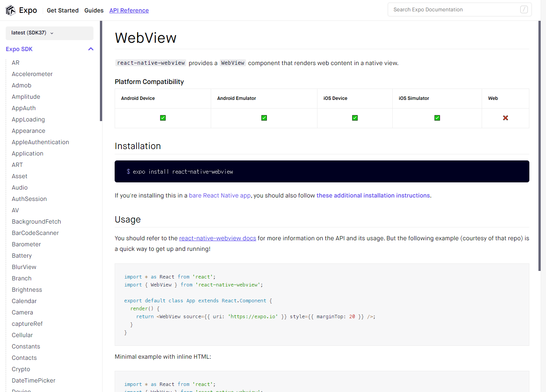Click the main page vertical scrollbar
The height and width of the screenshot is (392, 546).
click(540, 146)
